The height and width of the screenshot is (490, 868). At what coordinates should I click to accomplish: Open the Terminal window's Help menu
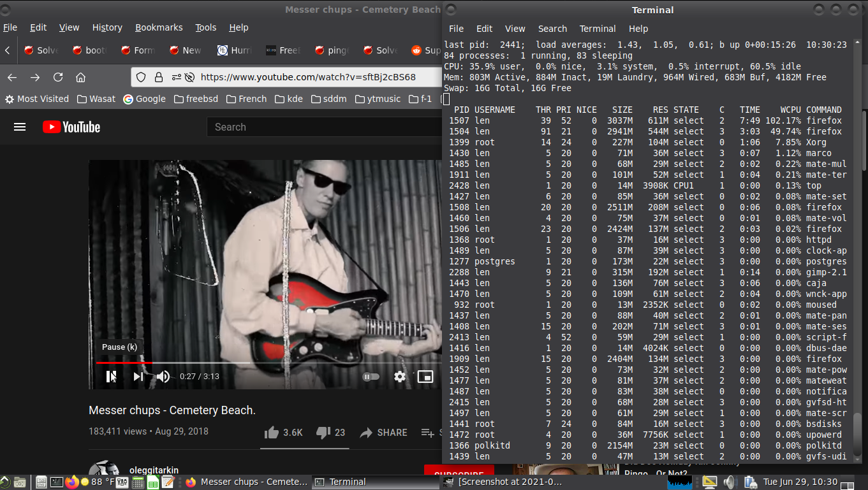[x=638, y=29]
